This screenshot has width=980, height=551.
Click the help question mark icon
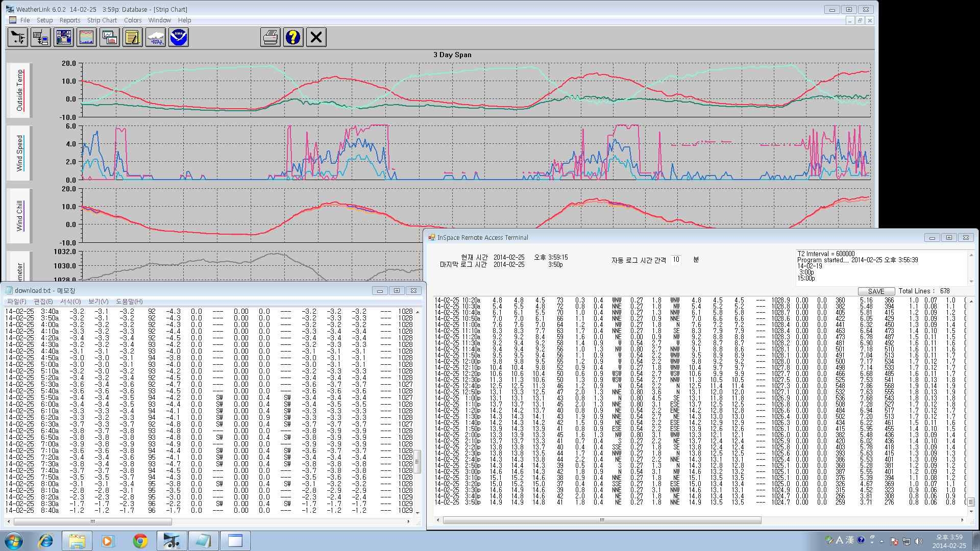pos(293,37)
